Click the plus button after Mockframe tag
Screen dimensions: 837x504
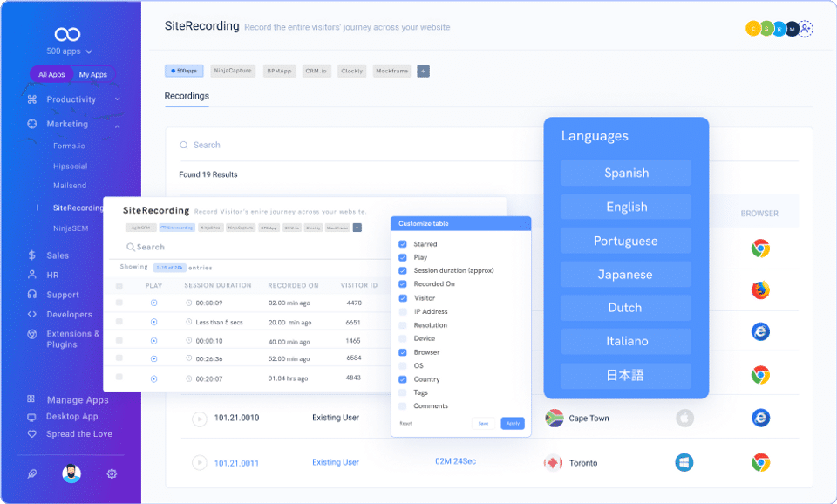pyautogui.click(x=424, y=71)
